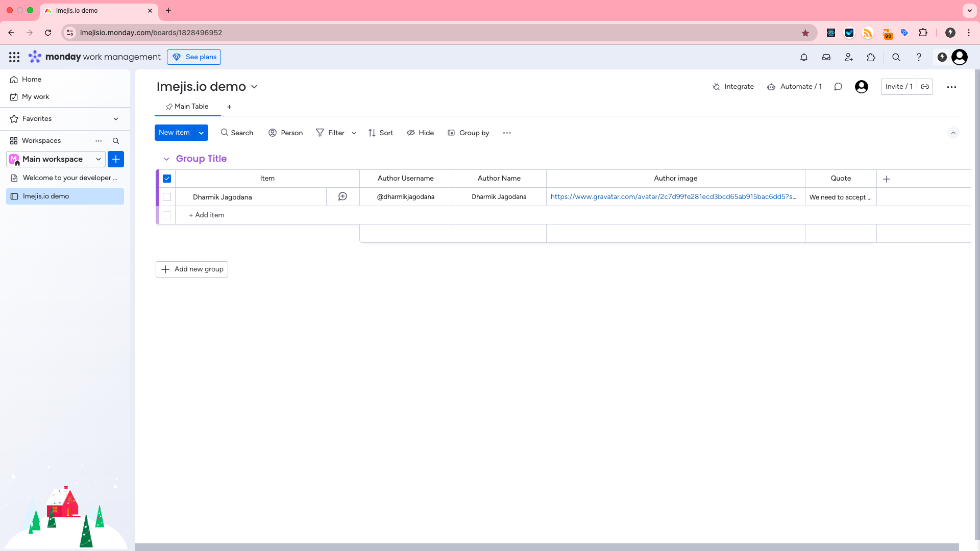Collapse the Group Title group

click(166, 159)
